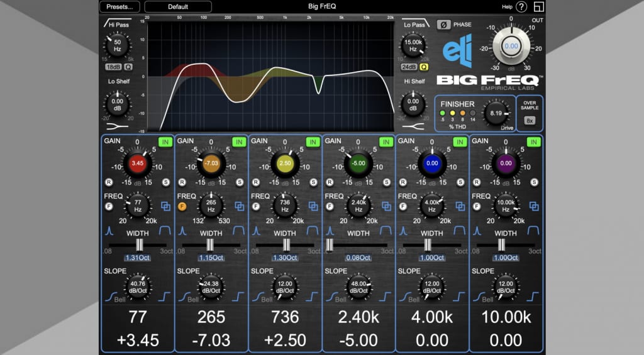Toggle the phase invert Ø button
Screen dimensions: 644x355
click(x=443, y=25)
